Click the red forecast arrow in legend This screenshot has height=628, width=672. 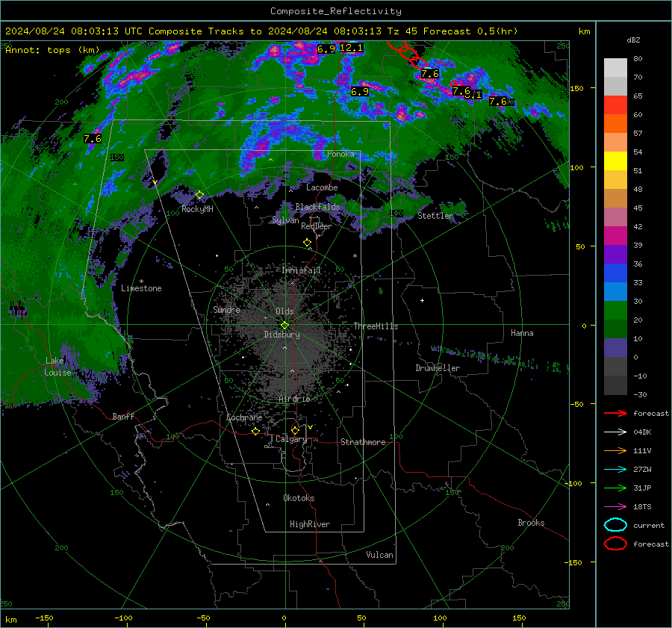pos(615,413)
